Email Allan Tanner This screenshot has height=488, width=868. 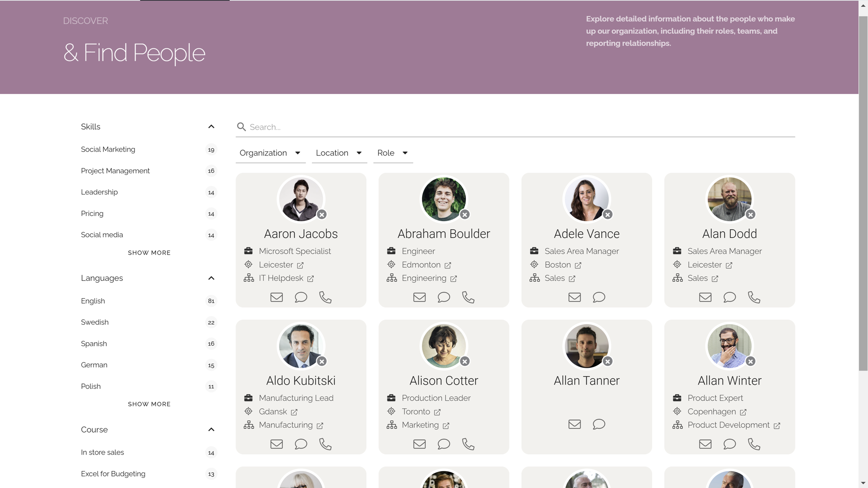[x=574, y=424]
